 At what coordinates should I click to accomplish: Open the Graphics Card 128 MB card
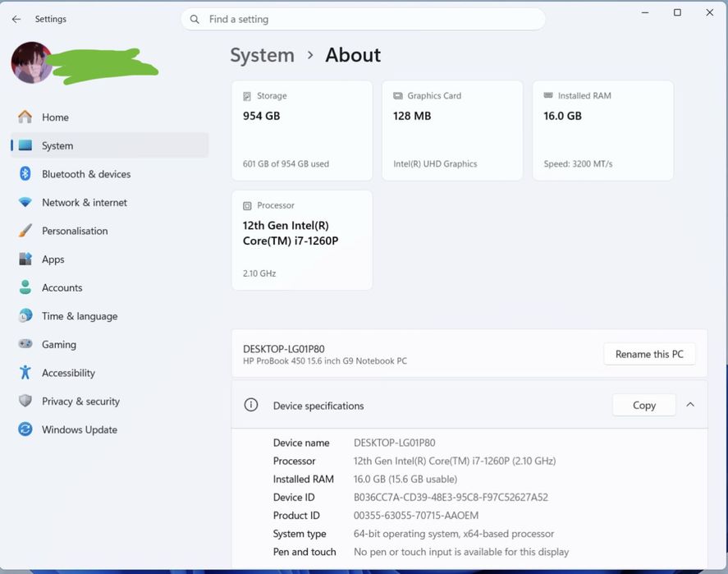tap(452, 131)
